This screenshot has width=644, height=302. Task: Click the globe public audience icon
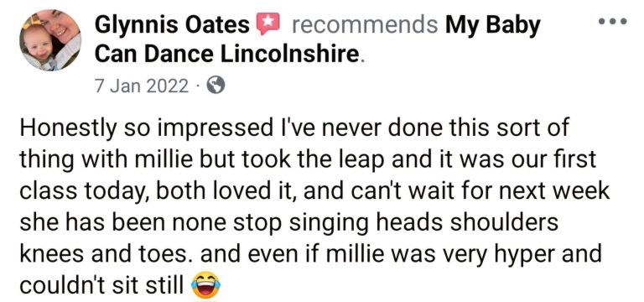click(216, 86)
